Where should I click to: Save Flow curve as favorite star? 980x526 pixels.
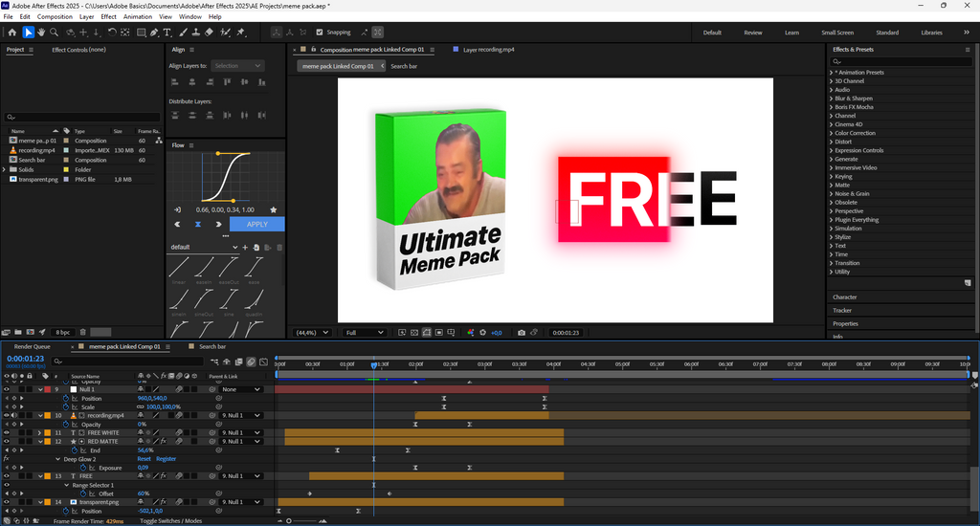[x=275, y=209]
